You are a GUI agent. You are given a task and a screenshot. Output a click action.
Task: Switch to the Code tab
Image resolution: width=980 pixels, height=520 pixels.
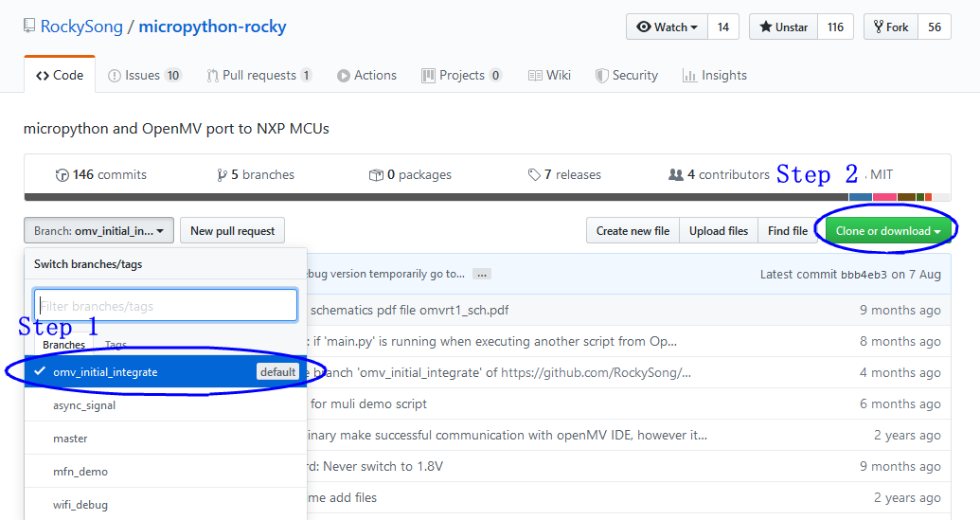(60, 75)
